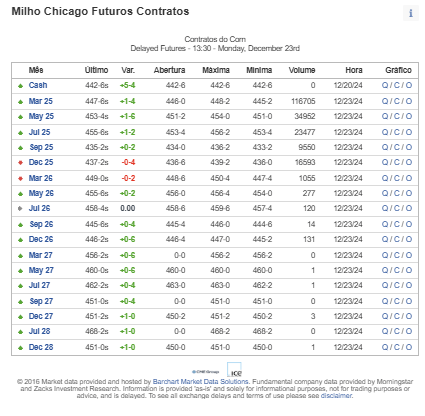Screen dimensions: 425x416
Task: Open the Dec 27 contract link
Action: coord(41,316)
